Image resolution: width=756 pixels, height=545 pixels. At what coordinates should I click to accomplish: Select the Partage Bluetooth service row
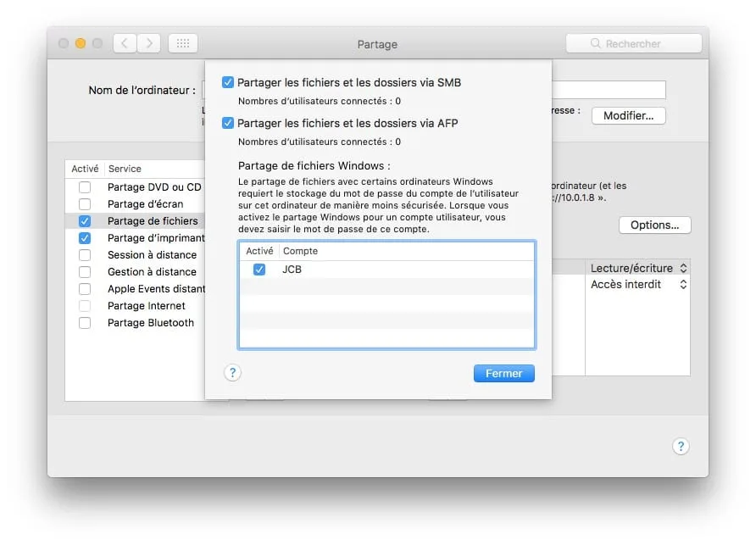[x=135, y=323]
